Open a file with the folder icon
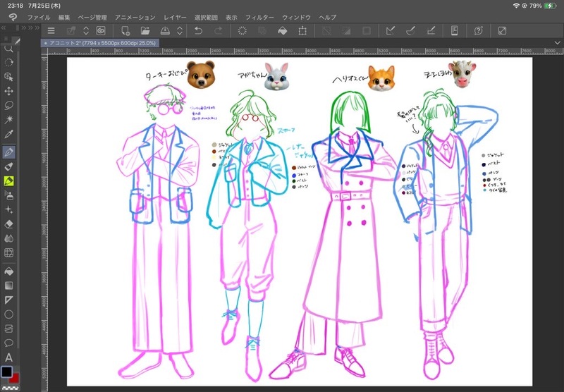564x392 pixels. pos(145,31)
